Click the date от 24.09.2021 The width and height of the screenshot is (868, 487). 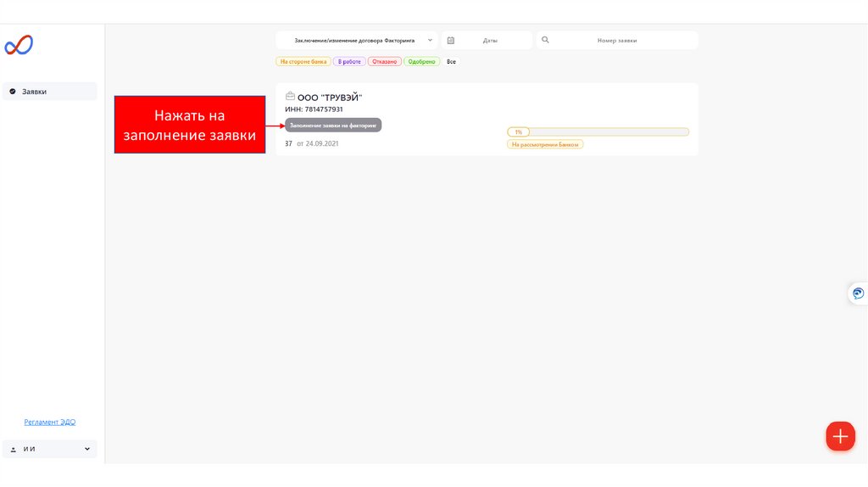click(x=318, y=143)
